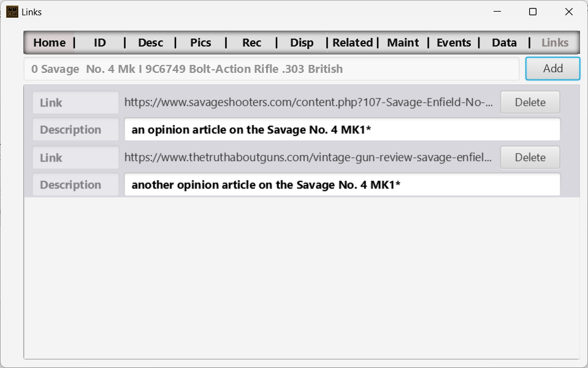The width and height of the screenshot is (588, 368).
Task: Select the Rec tab
Action: pos(251,43)
